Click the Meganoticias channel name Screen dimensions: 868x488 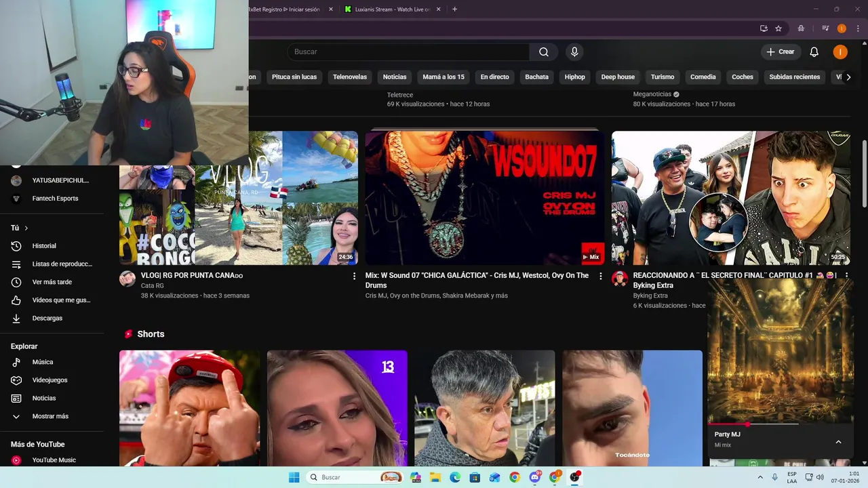coord(652,94)
